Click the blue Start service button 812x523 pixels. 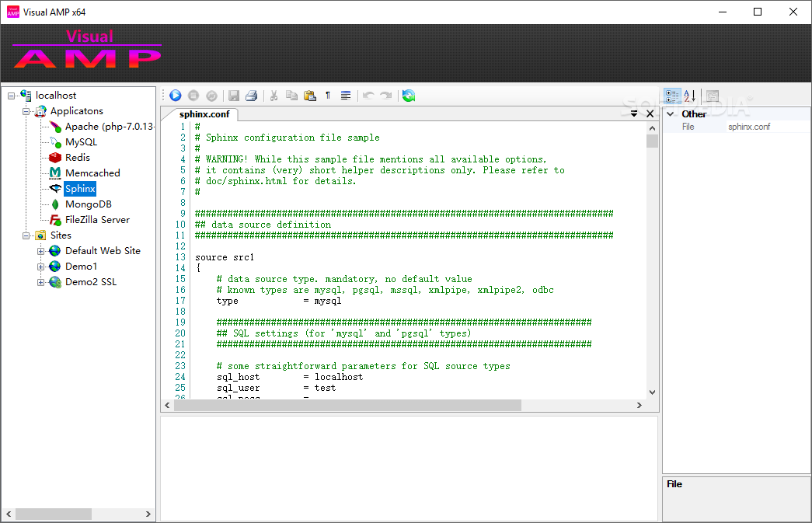pos(176,96)
